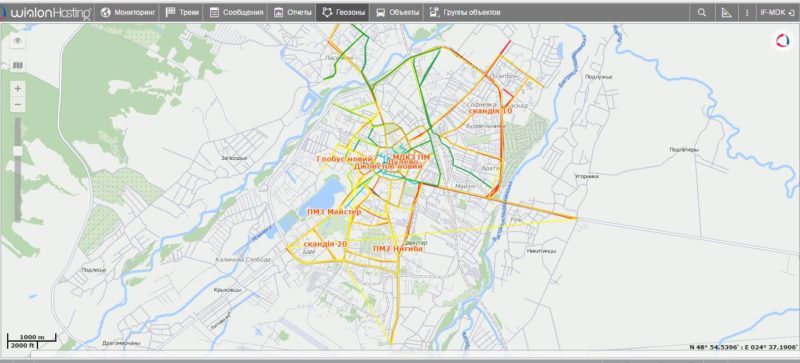Open the search magnifier tool
The width and height of the screenshot is (800, 363).
click(x=702, y=13)
